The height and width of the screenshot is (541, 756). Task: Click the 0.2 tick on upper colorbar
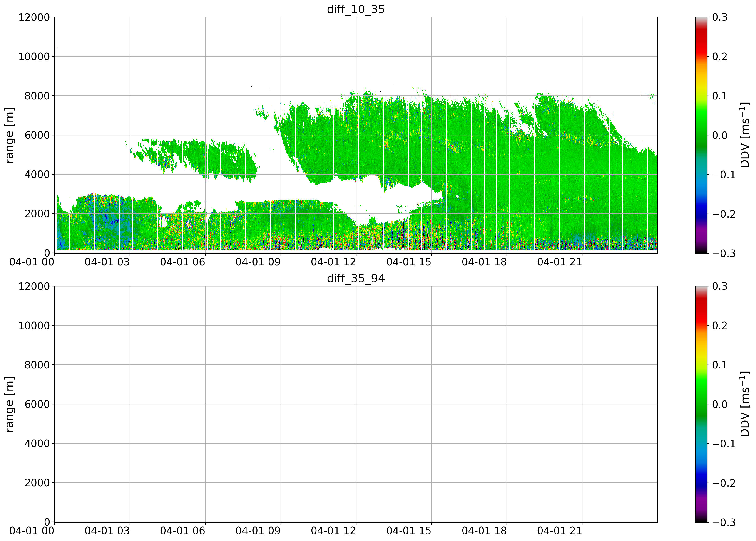point(720,57)
